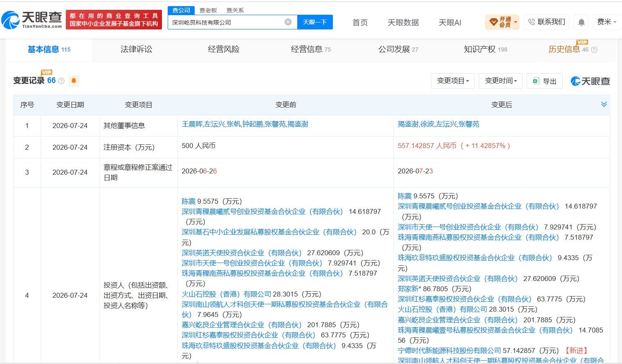622x364 pixels.
Task: Open 郑家新 link in the 变更后 investors
Action: (x=408, y=289)
